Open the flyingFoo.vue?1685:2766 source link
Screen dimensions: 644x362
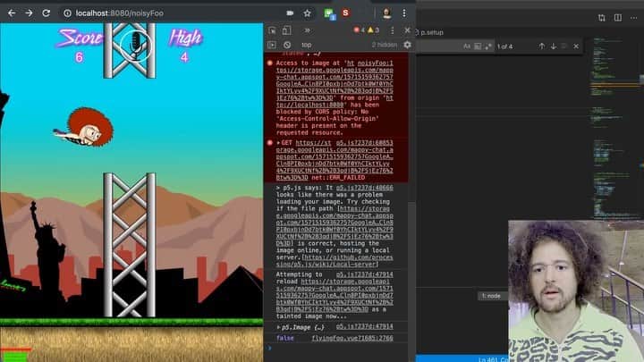click(x=352, y=338)
